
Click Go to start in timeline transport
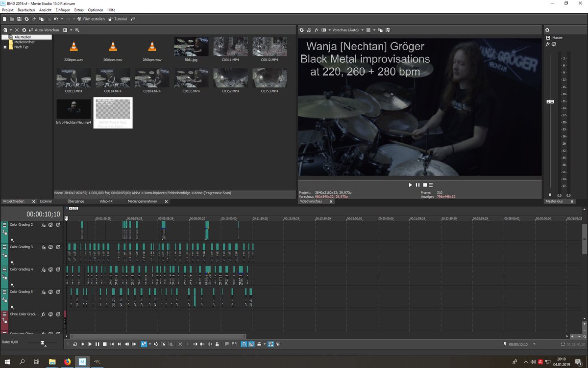point(112,344)
